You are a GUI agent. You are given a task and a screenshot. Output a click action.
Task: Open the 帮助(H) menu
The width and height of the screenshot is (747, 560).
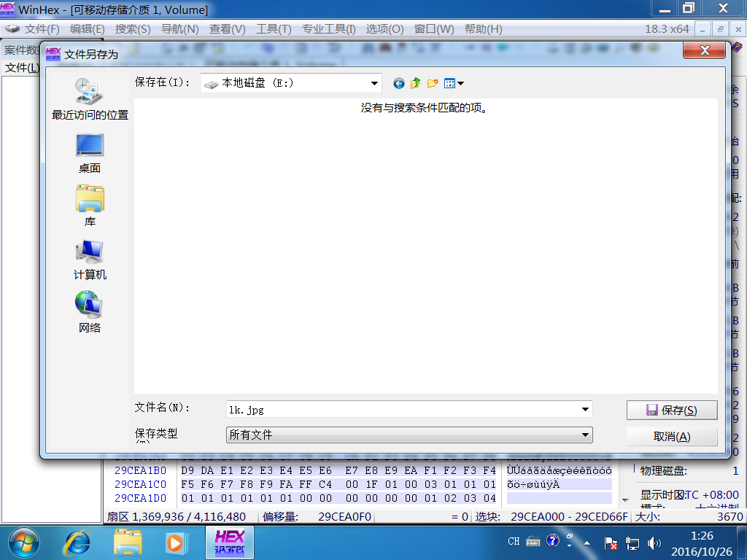coord(483,29)
